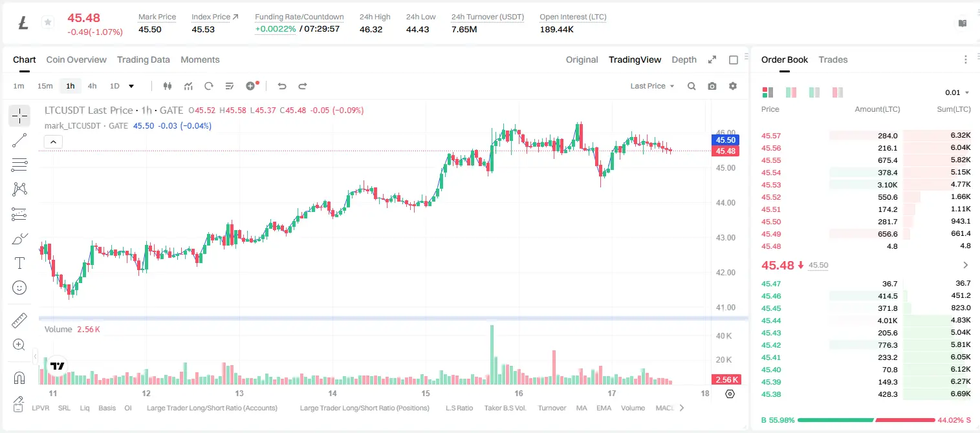Open the candlestick chart type selector
Viewport: 980px width, 433px height.
pyautogui.click(x=168, y=86)
